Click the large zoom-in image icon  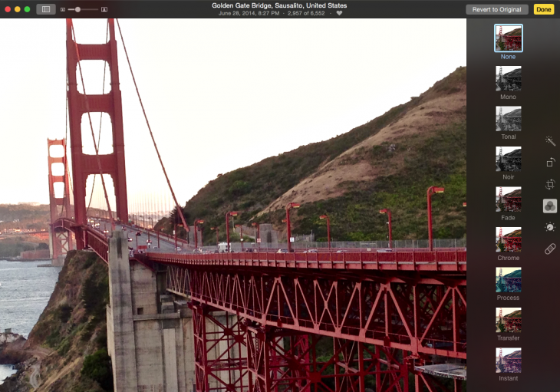pyautogui.click(x=104, y=10)
